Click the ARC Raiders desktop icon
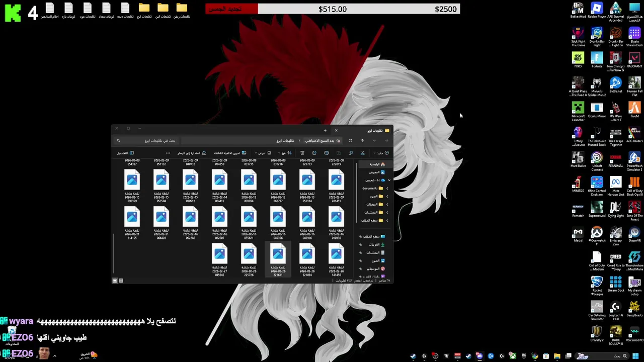 click(634, 135)
